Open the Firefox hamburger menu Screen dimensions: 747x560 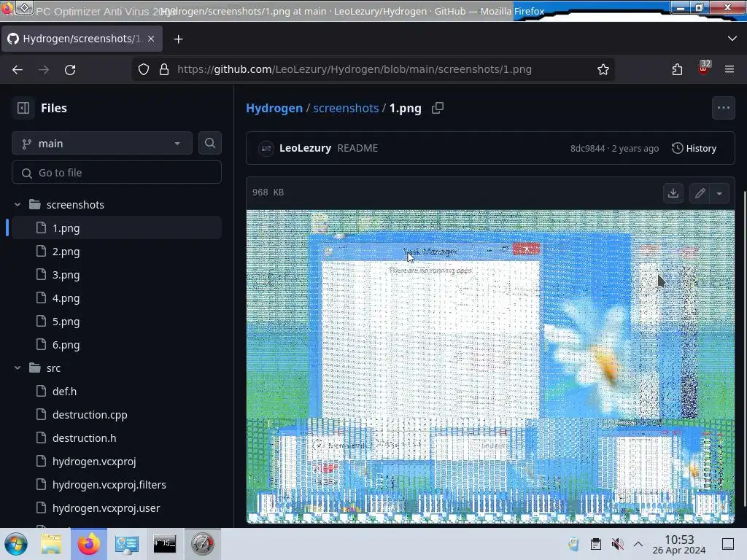coord(729,69)
